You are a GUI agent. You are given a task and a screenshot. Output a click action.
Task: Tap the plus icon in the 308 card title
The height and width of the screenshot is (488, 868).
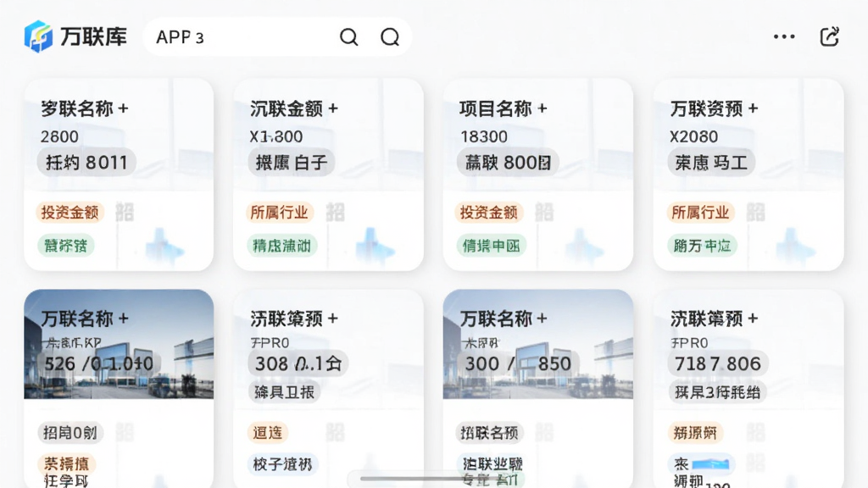coord(332,319)
